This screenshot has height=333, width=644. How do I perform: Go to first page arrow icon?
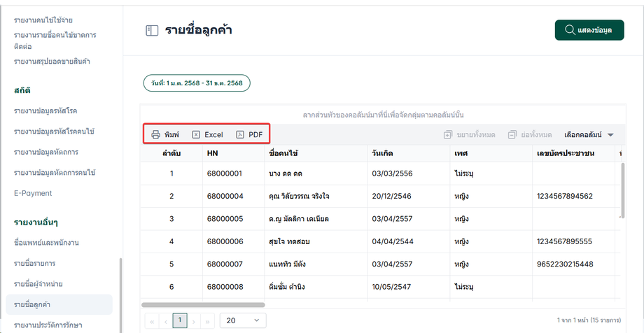(x=151, y=320)
